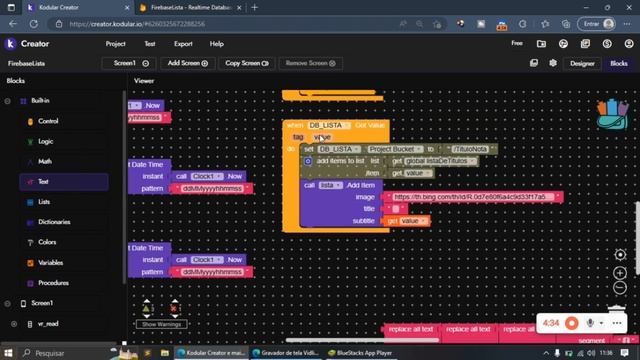Click the workspace horizontal scrollbar
The image size is (640, 360).
click(x=362, y=340)
